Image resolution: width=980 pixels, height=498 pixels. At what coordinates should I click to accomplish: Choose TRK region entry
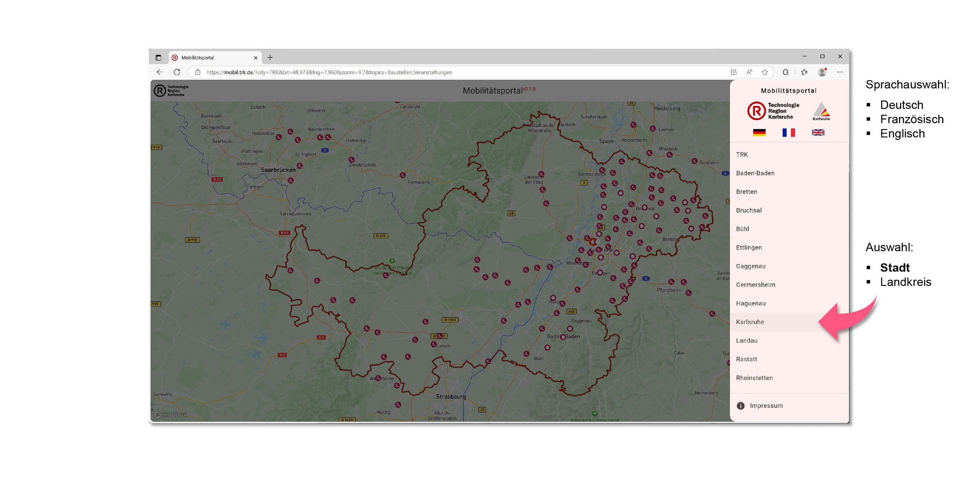point(742,154)
